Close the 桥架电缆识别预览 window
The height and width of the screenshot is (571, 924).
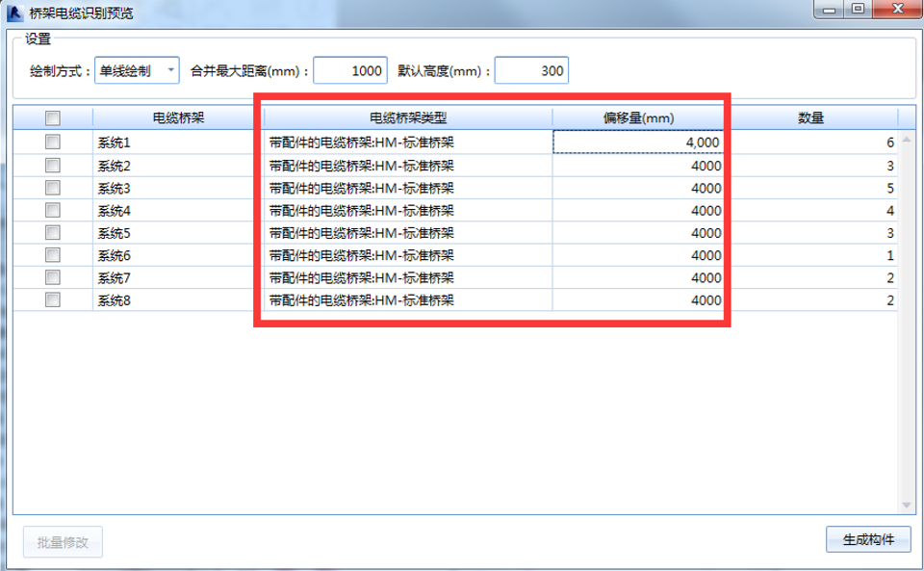click(897, 9)
